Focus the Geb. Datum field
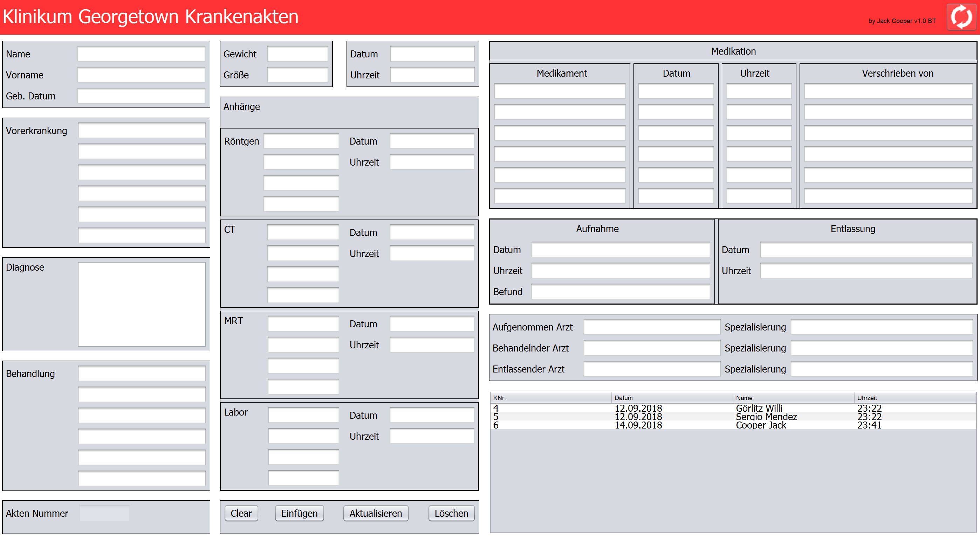The width and height of the screenshot is (980, 536). tap(141, 96)
